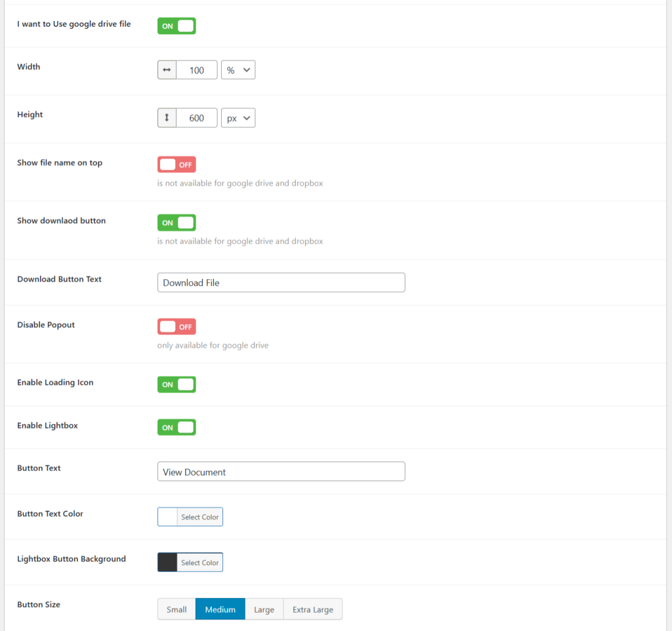The image size is (672, 631).
Task: Click the Download Button Text field
Action: coord(281,282)
